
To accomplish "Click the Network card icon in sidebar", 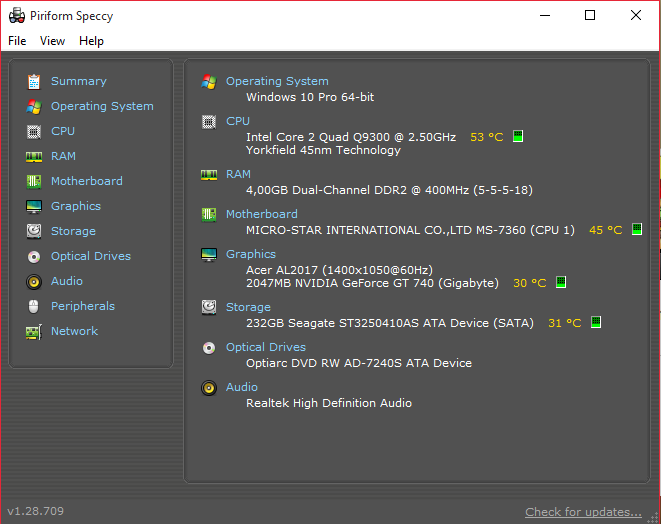I will tap(34, 332).
